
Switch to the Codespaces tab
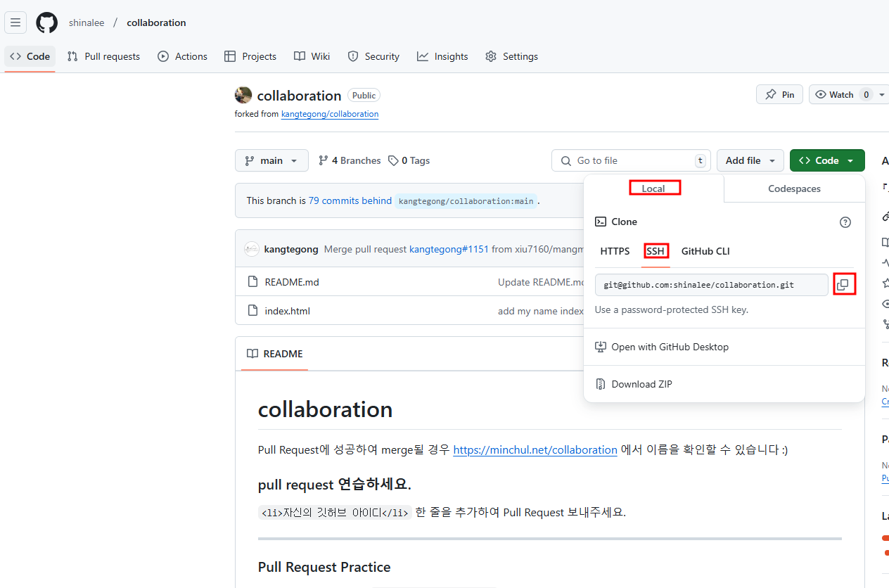tap(794, 188)
